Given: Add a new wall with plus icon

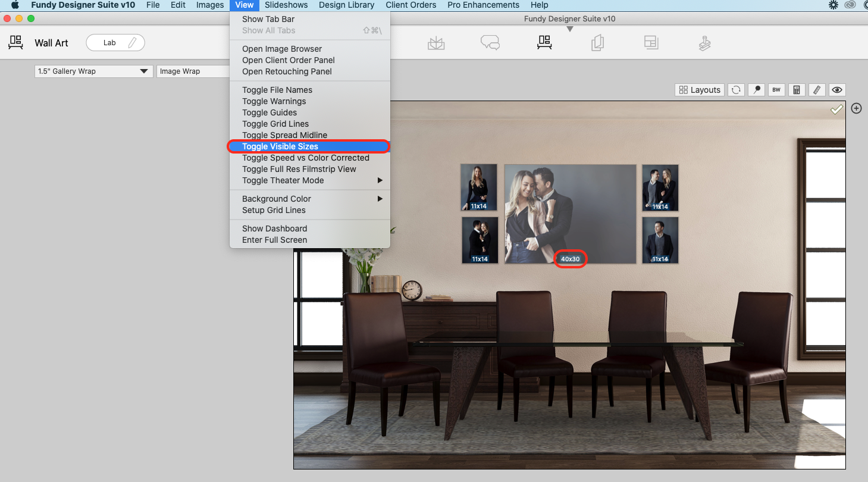Looking at the screenshot, I should click(856, 108).
